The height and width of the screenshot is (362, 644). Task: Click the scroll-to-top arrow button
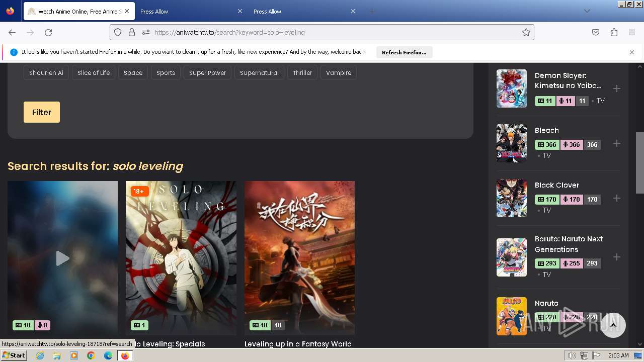pyautogui.click(x=613, y=325)
